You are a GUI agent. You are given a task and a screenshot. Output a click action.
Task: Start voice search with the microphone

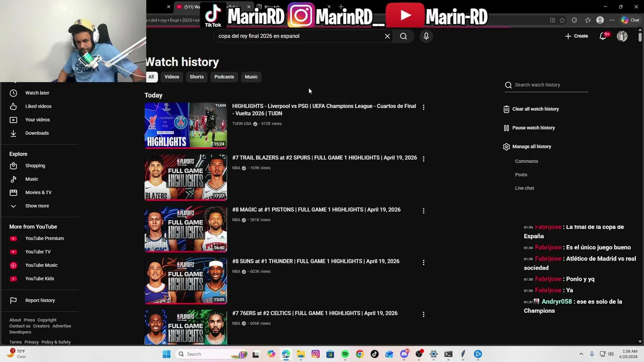[426, 36]
